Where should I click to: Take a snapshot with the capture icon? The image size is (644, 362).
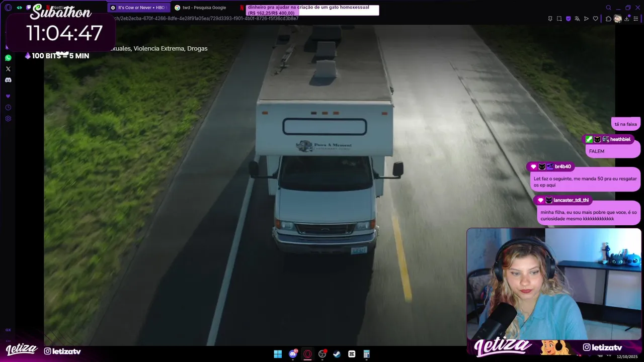[559, 19]
